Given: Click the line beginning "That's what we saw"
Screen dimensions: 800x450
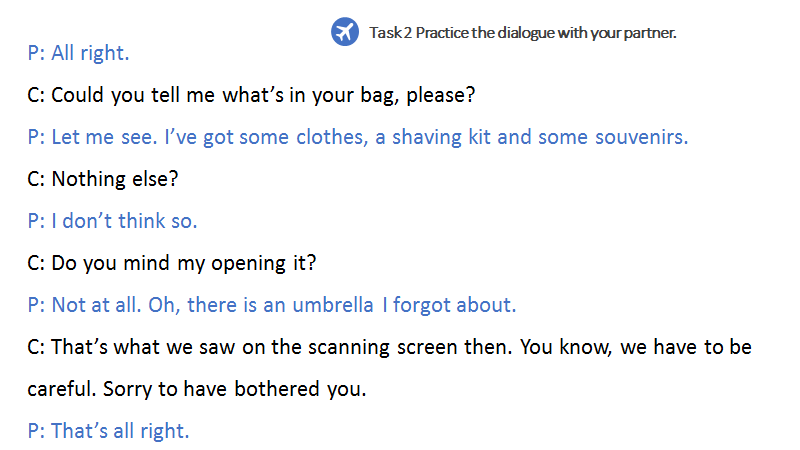Looking at the screenshot, I should (390, 347).
